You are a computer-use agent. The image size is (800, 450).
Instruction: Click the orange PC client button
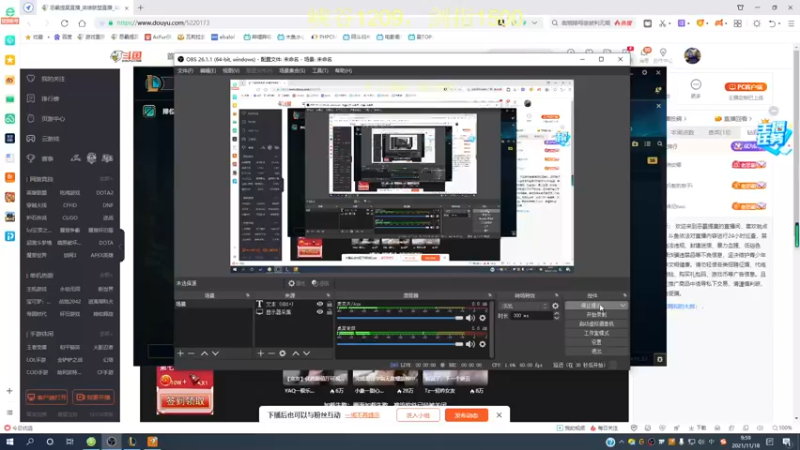click(745, 87)
